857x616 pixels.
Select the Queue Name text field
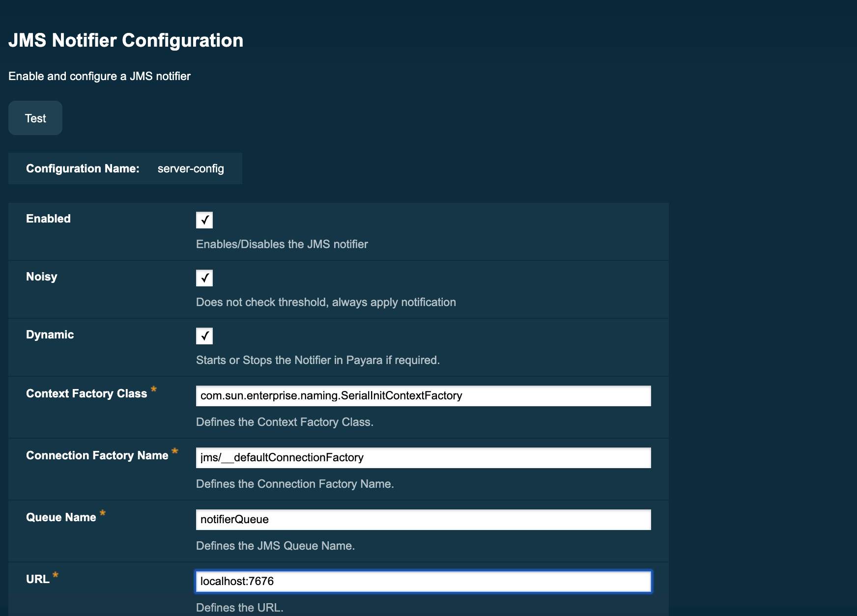pyautogui.click(x=423, y=519)
